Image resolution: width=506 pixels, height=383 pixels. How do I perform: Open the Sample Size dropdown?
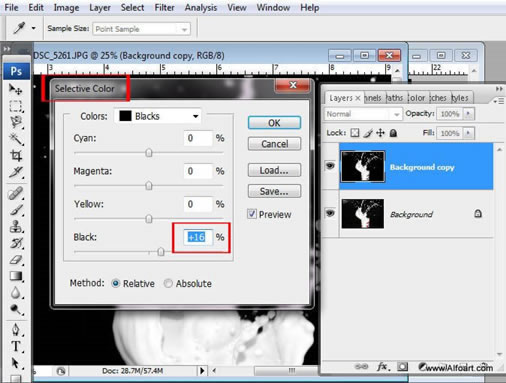[141, 29]
